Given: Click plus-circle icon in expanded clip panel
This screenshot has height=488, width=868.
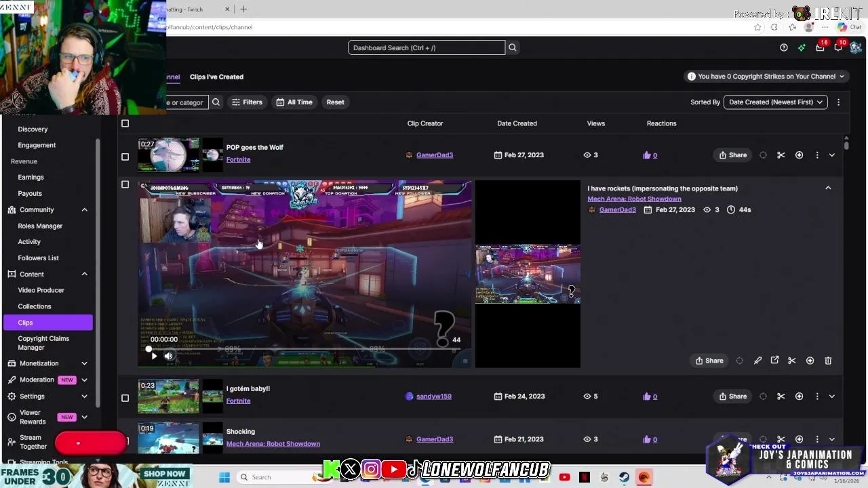Looking at the screenshot, I should point(810,361).
